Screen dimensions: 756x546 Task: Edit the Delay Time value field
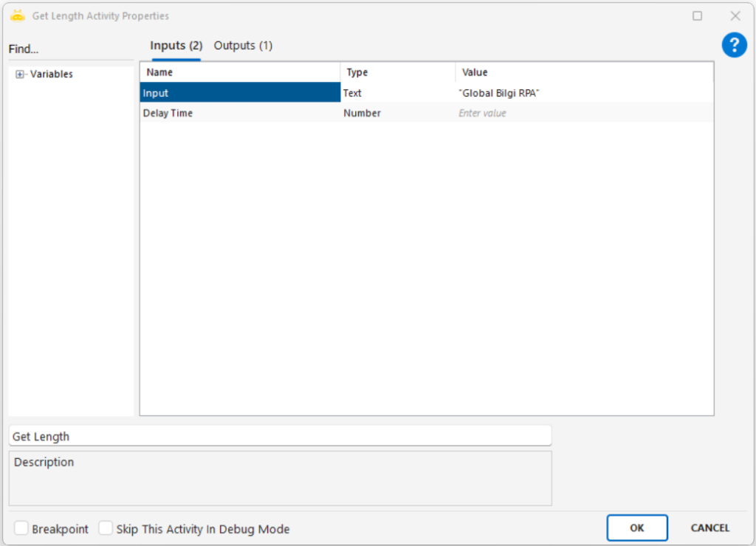(583, 113)
